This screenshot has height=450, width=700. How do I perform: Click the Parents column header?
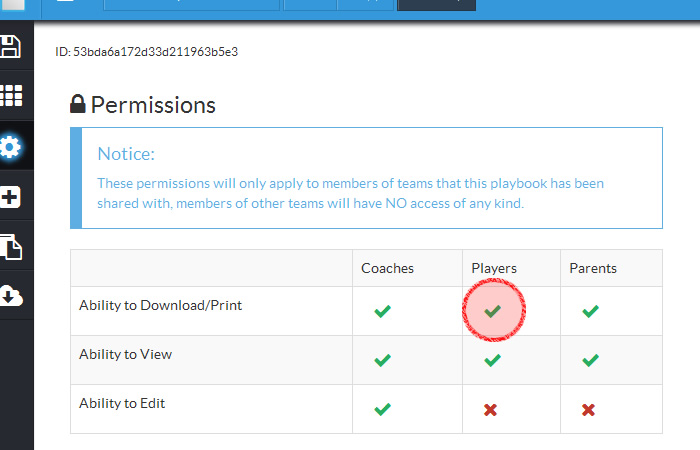[592, 268]
